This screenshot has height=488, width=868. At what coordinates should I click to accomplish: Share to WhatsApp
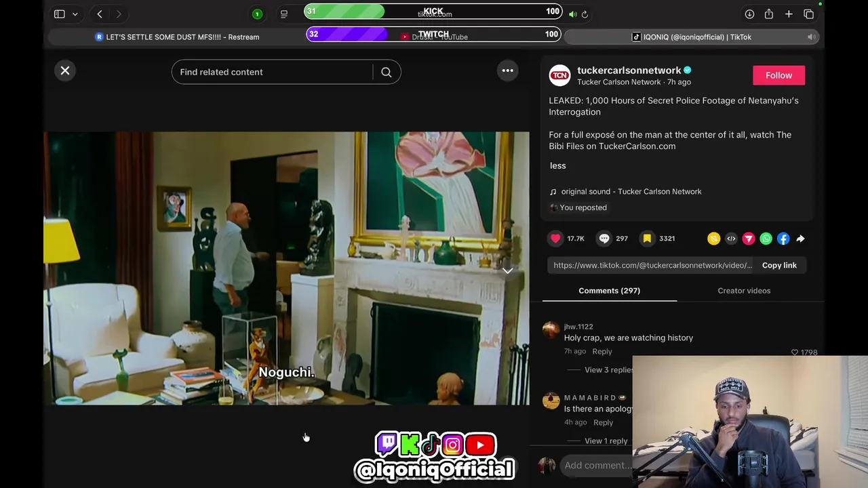(766, 239)
